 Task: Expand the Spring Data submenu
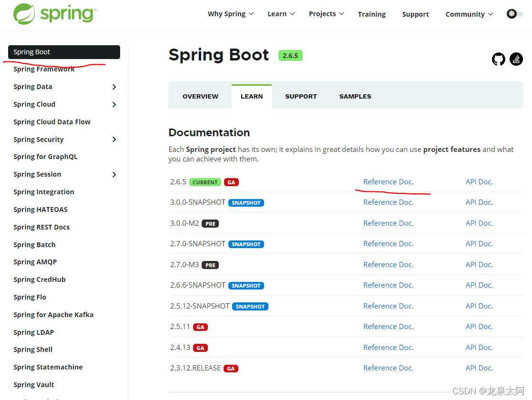click(113, 87)
